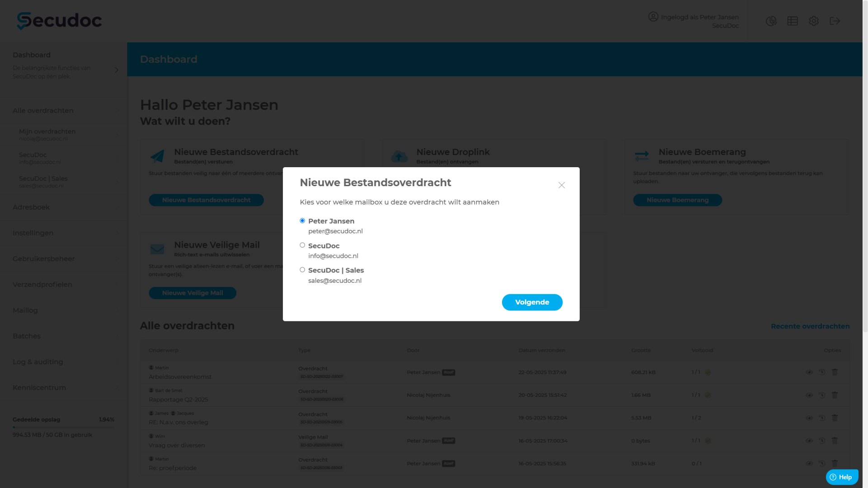Viewport: 868px width, 488px height.
Task: Click the completed status icon for Arbeidsovereenkomst
Action: tap(708, 372)
